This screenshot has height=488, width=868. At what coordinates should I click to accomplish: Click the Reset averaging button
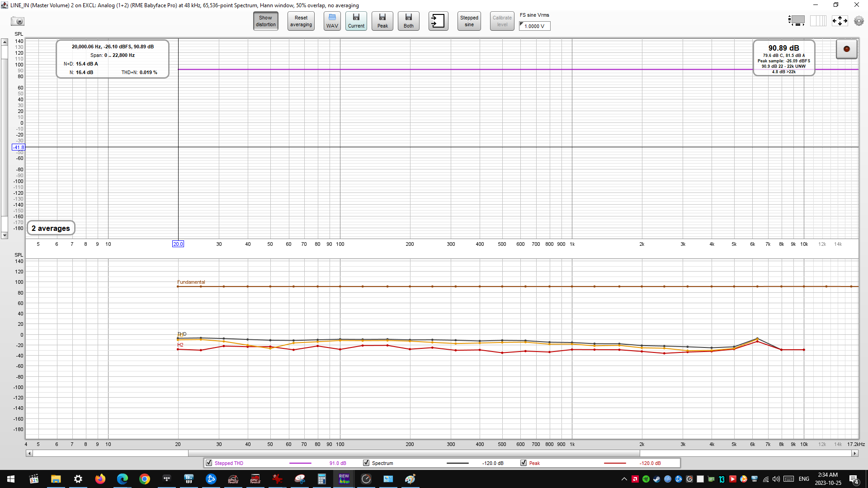point(301,21)
